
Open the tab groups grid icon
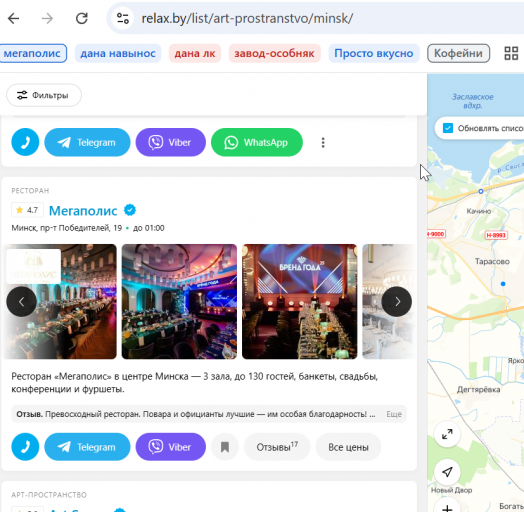pyautogui.click(x=511, y=53)
